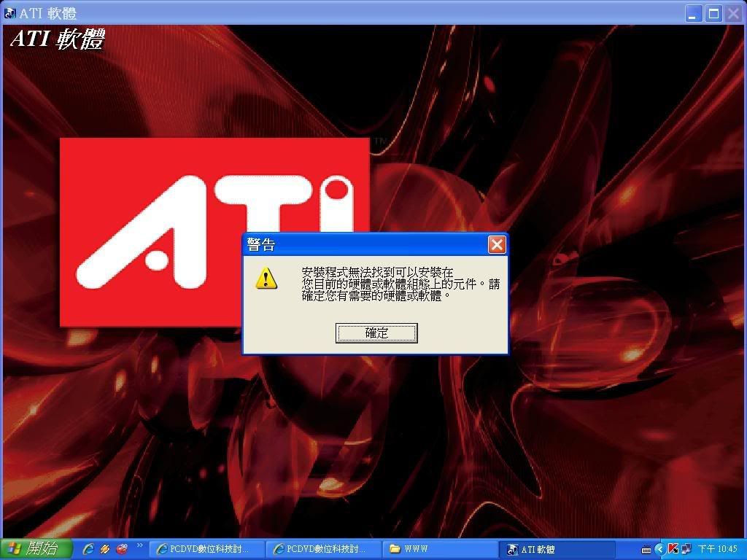Click the yellow warning triangle icon
Viewport: 747px width, 560px height.
coord(266,278)
